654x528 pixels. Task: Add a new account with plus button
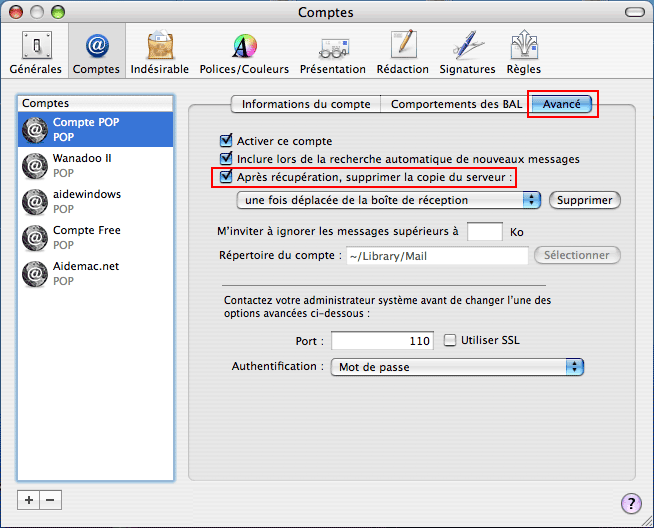coord(29,500)
